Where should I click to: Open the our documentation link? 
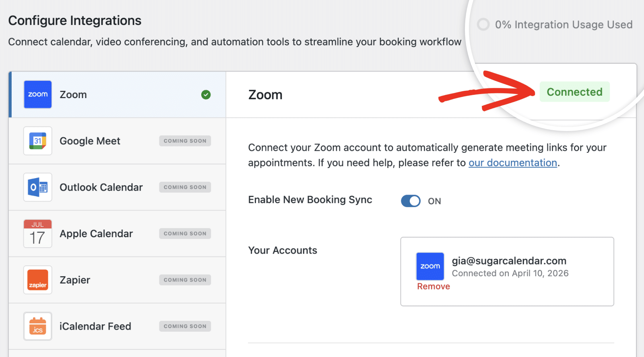(x=513, y=163)
